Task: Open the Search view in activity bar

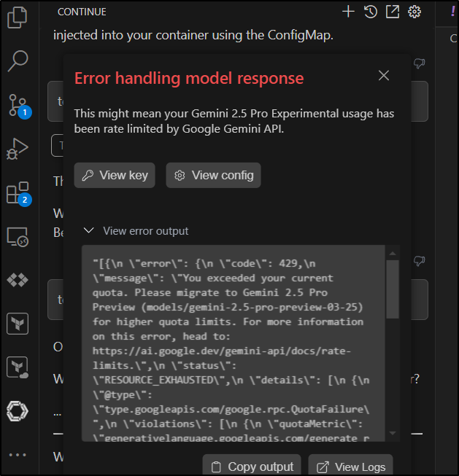Action: coord(18,61)
